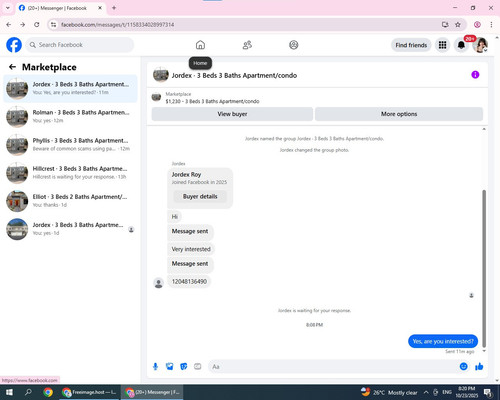Click the chat scrollbar thumb

[x=484, y=268]
